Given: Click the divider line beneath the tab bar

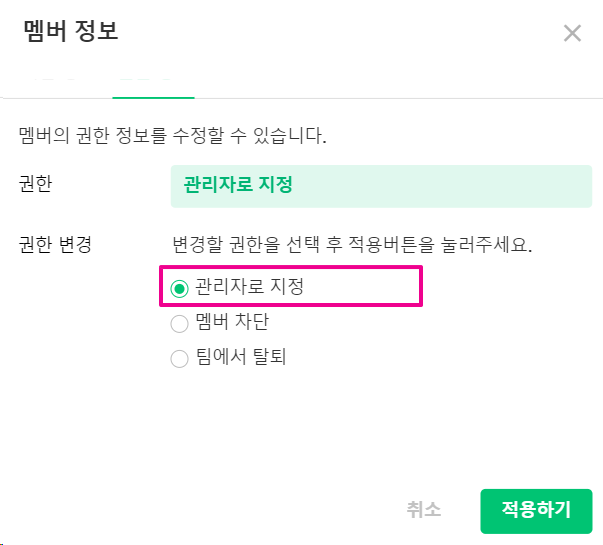Looking at the screenshot, I should pyautogui.click(x=400, y=98).
